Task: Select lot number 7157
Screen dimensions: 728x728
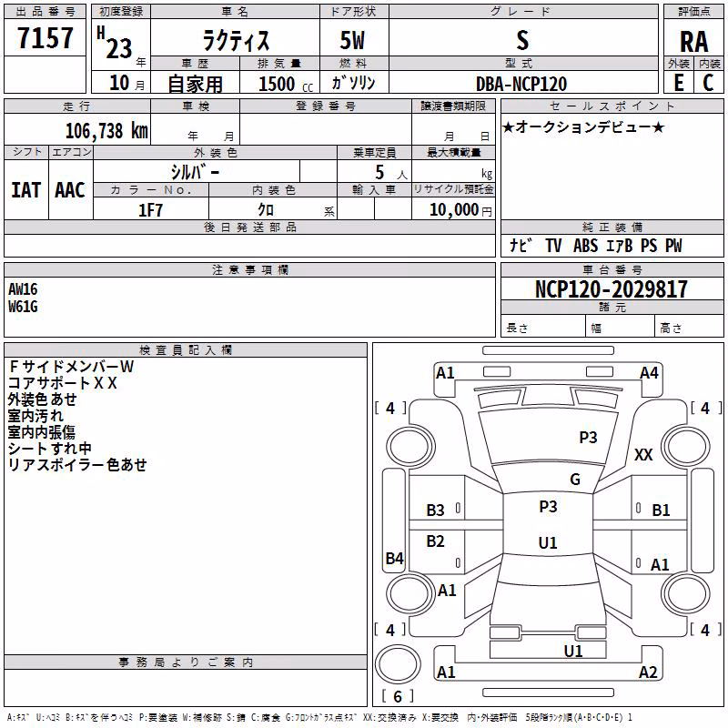Action: pyautogui.click(x=45, y=37)
